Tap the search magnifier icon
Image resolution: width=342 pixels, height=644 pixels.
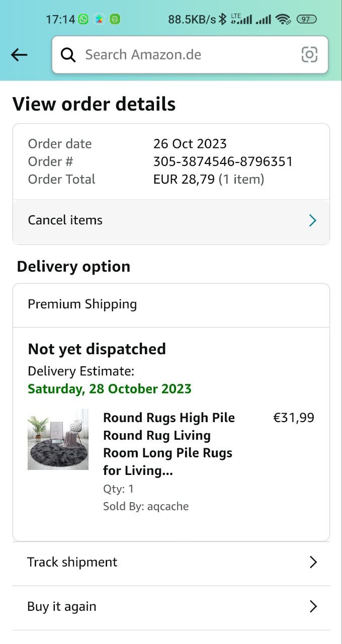click(x=68, y=55)
